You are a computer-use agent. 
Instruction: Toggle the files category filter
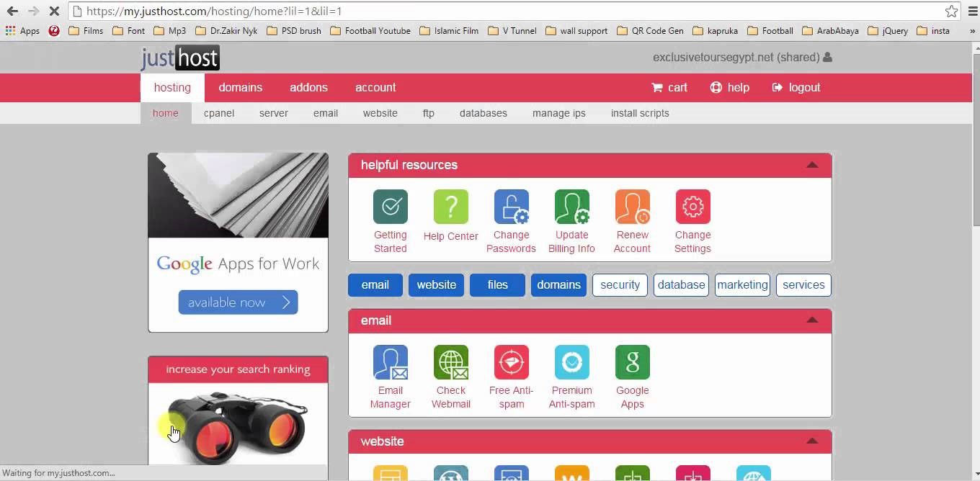pos(497,285)
